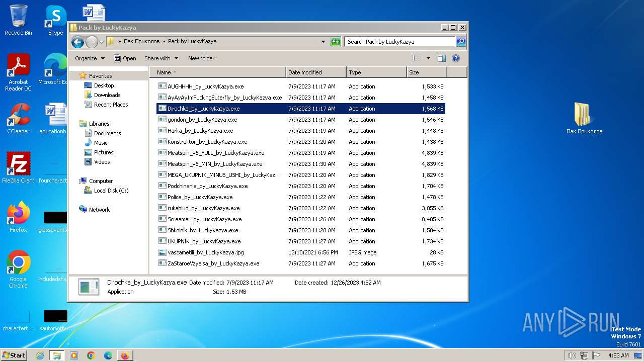Screen dimensions: 644x362
Task: Click the Open toolbar button
Action: [125, 58]
